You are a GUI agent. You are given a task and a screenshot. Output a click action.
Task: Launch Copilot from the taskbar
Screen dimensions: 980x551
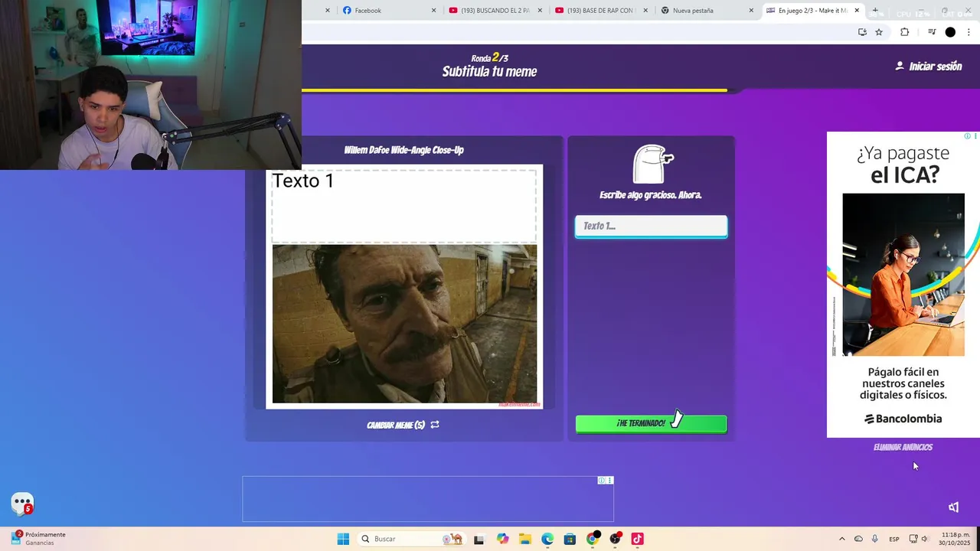(502, 539)
